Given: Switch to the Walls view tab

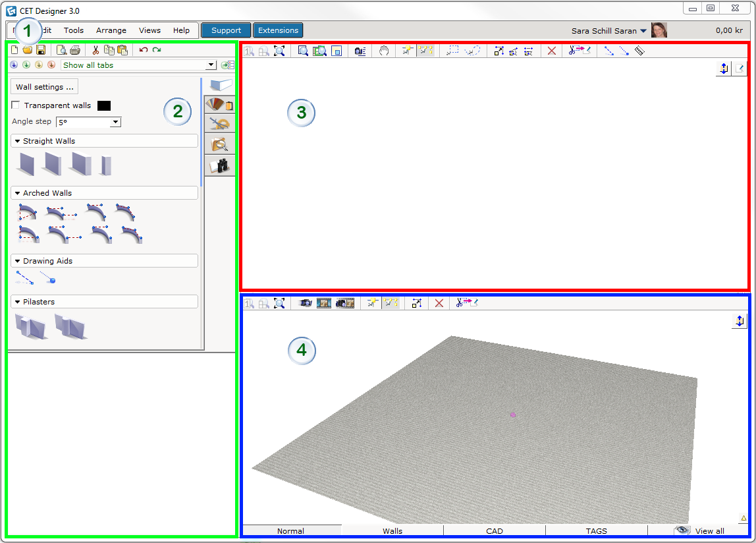Looking at the screenshot, I should [392, 530].
